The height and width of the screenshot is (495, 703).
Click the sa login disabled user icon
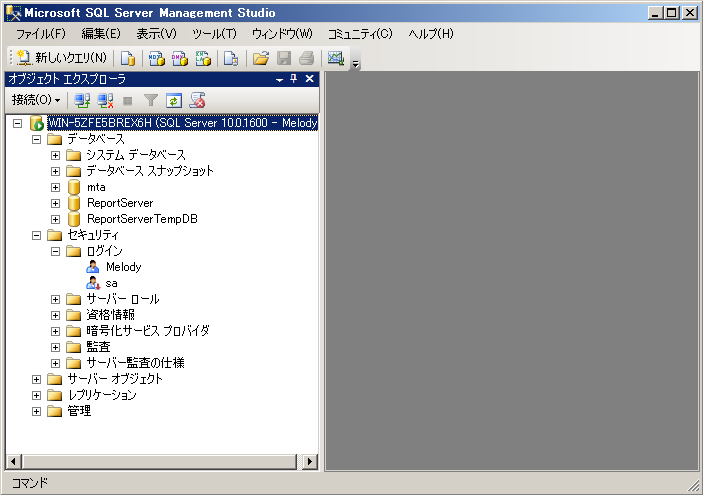coord(93,283)
